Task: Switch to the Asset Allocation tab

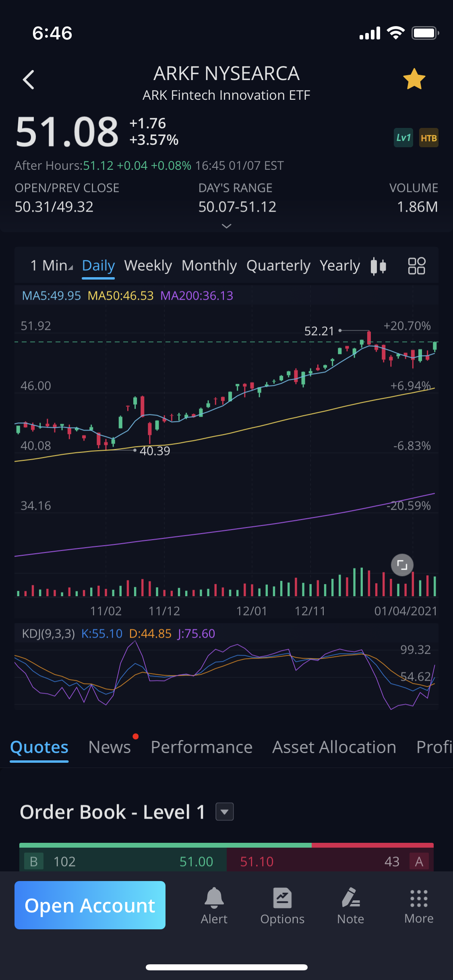Action: (334, 747)
